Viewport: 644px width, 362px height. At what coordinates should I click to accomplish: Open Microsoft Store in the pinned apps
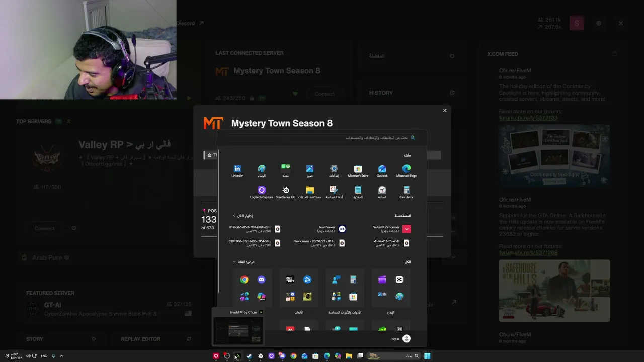pos(358,171)
